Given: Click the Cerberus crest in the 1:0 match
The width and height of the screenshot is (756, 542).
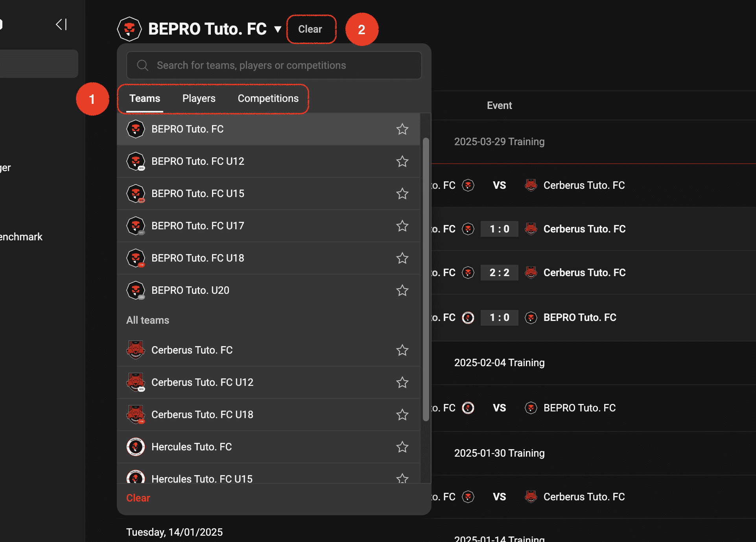Looking at the screenshot, I should tap(531, 229).
